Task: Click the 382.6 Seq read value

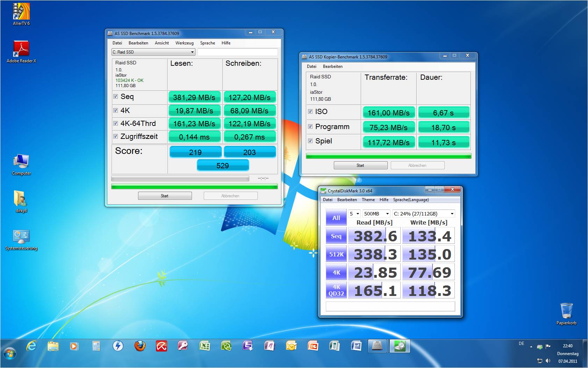Action: (374, 236)
